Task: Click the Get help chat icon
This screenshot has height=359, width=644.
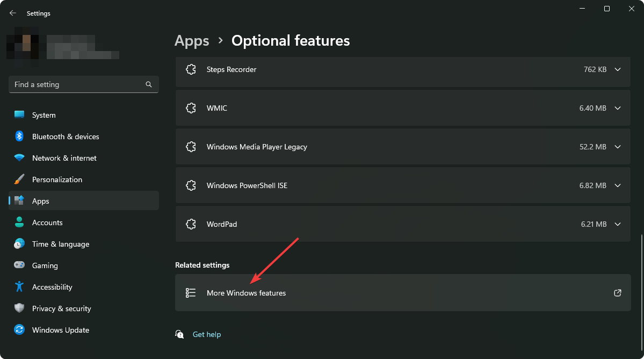Action: pyautogui.click(x=179, y=334)
